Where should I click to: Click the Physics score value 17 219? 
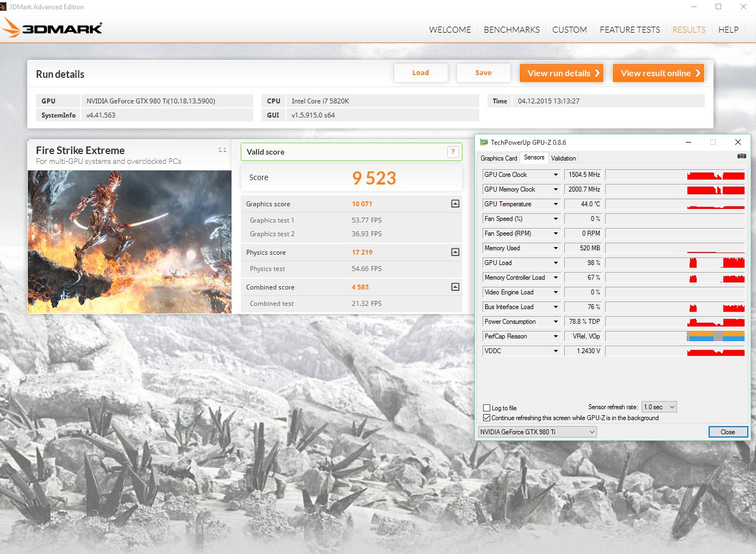point(362,253)
